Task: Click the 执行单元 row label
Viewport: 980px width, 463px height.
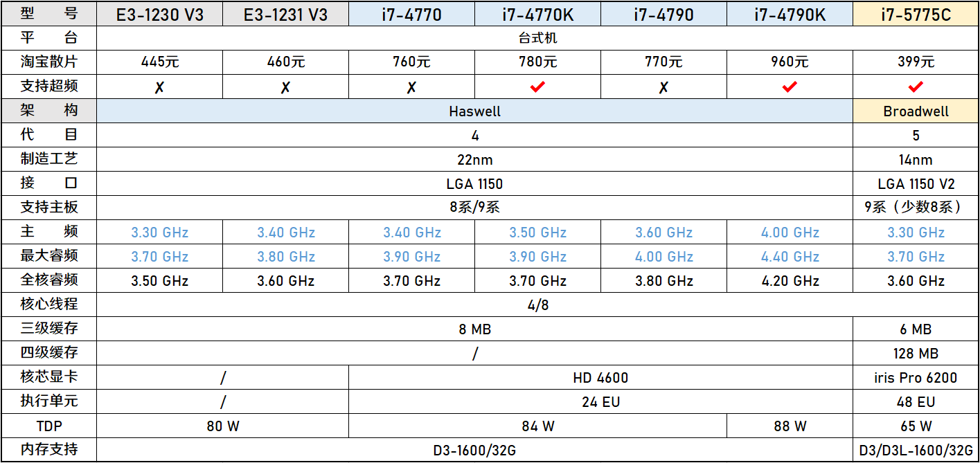Action: [49, 401]
